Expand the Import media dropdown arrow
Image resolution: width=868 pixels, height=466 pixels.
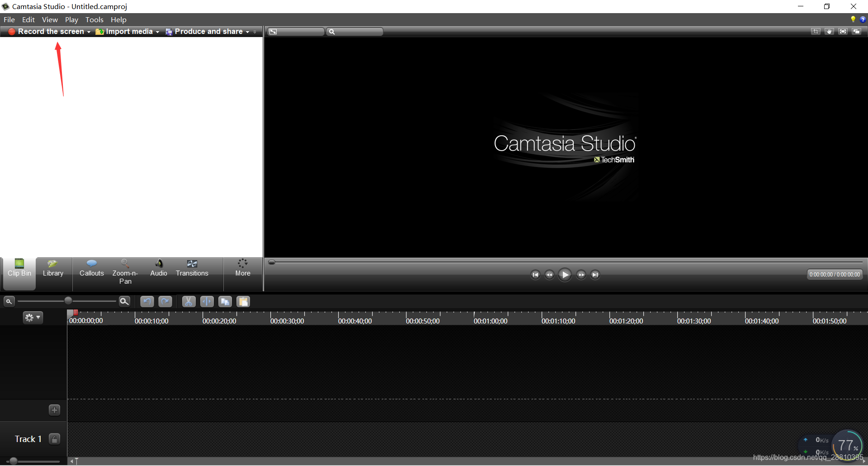click(x=157, y=32)
